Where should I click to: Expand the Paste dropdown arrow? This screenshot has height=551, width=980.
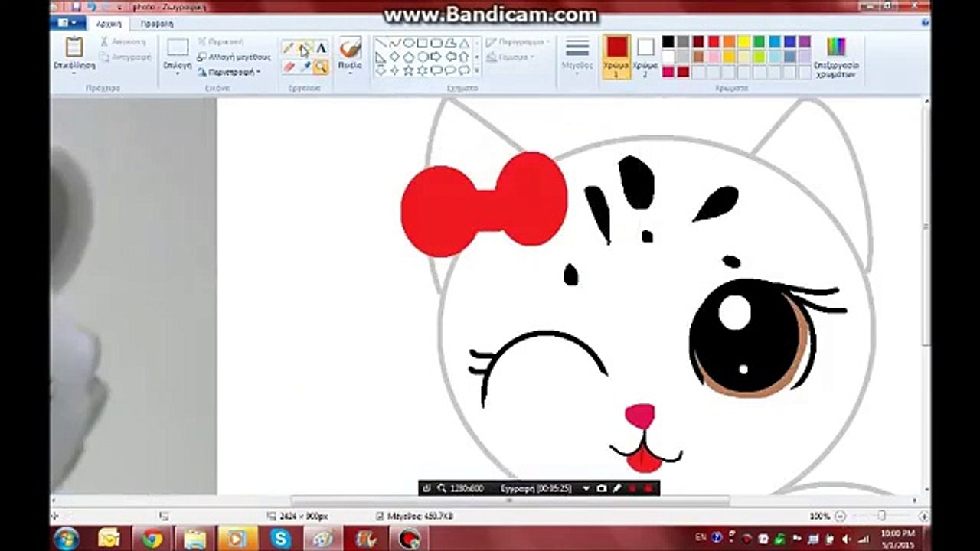coord(73,73)
